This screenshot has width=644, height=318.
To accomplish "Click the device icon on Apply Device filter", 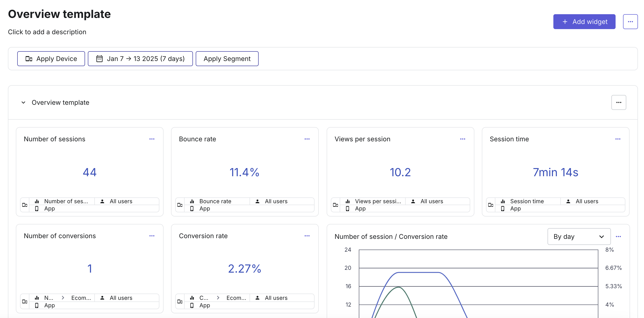I will click(29, 58).
